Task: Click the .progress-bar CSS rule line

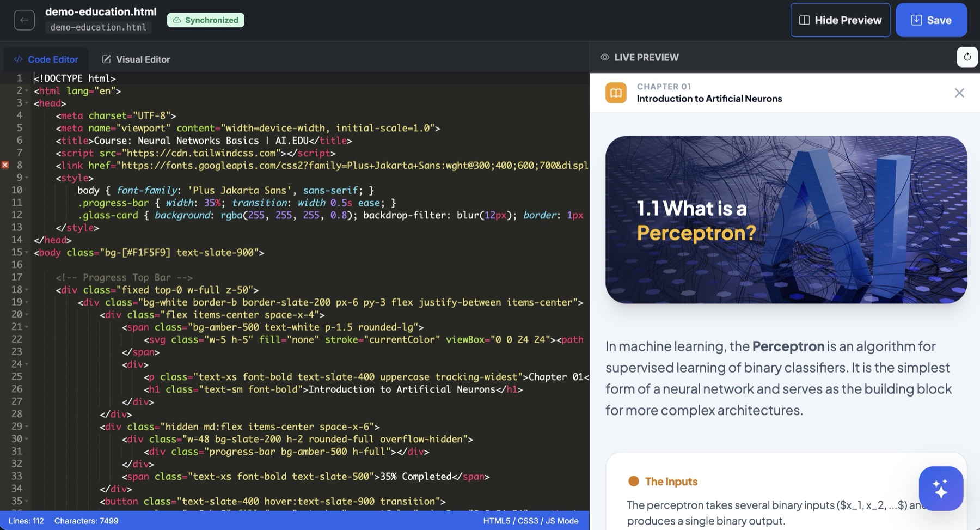Action: pos(237,203)
